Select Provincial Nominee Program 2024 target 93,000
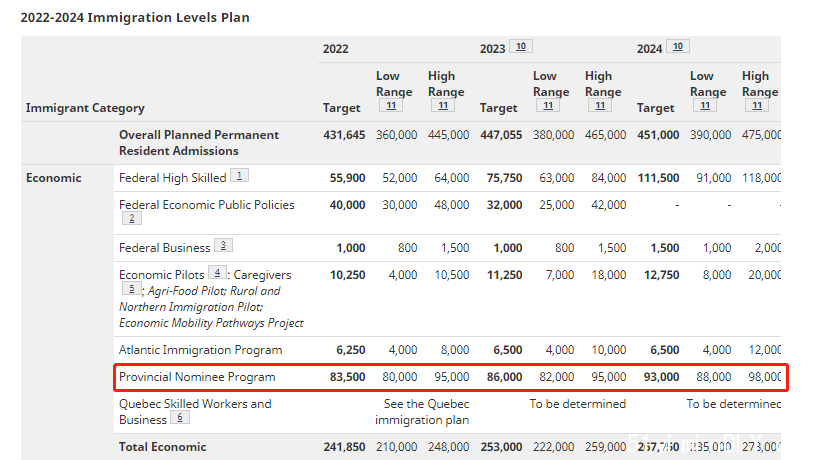Screen dimensions: 819x460 pos(661,377)
